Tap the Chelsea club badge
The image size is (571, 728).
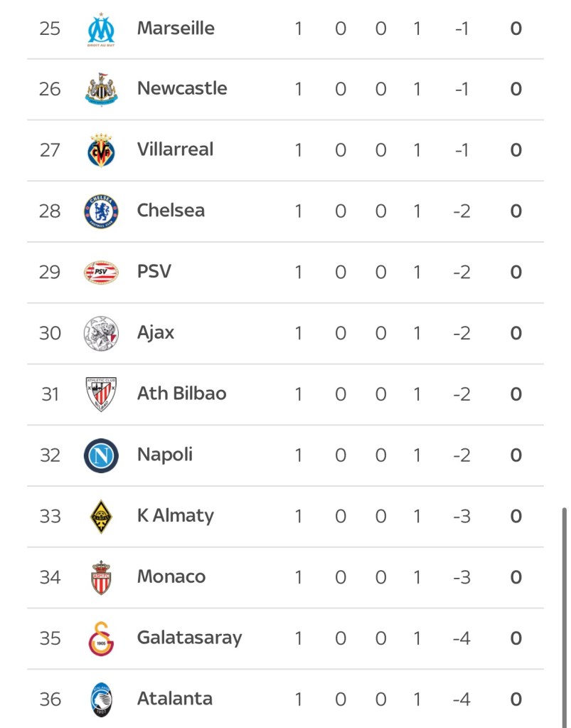[x=101, y=211]
